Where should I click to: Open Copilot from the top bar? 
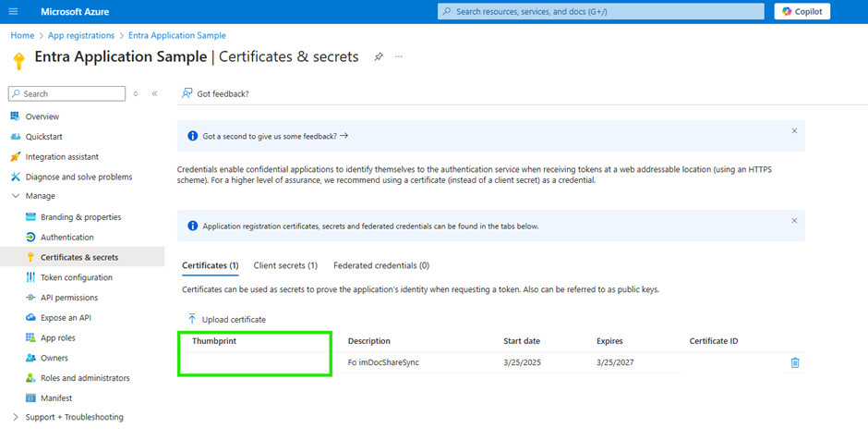click(802, 11)
